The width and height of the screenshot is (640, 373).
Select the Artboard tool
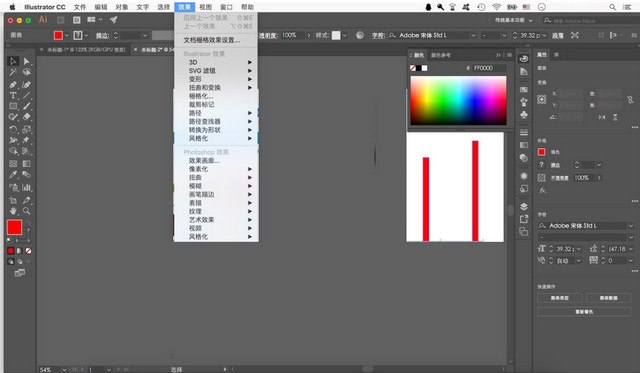tap(13, 200)
